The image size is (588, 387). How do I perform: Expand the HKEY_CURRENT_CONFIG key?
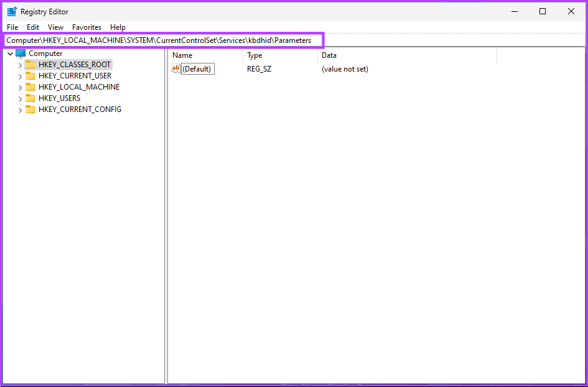pos(21,110)
